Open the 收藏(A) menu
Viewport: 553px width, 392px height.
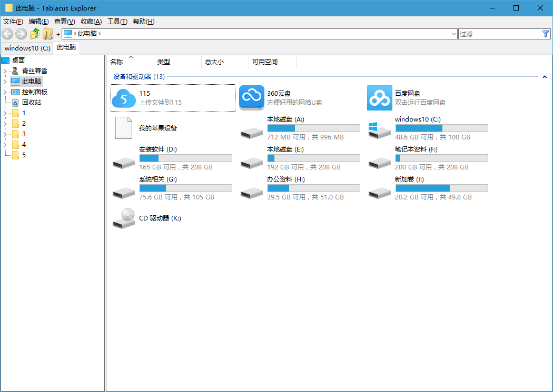91,22
